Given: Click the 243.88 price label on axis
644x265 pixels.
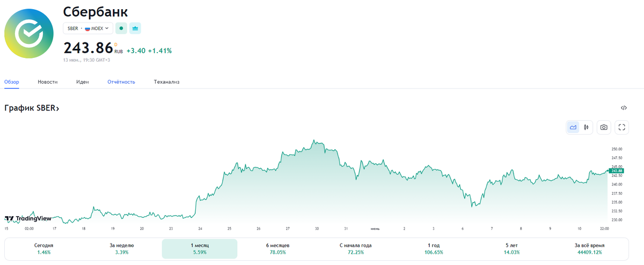Looking at the screenshot, I should [618, 171].
